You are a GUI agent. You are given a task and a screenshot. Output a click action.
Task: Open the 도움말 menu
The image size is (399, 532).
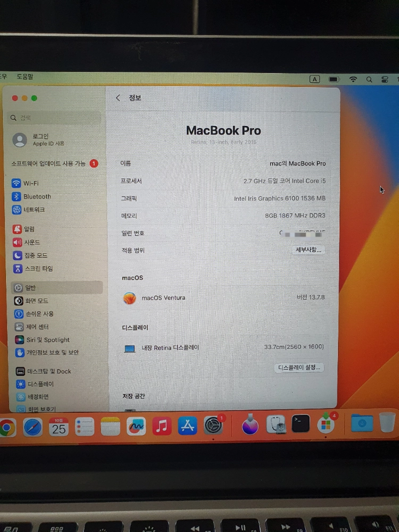[x=25, y=77]
